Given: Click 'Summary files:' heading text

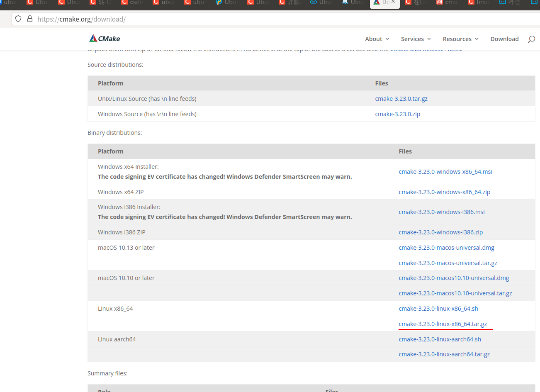Looking at the screenshot, I should click(x=107, y=373).
